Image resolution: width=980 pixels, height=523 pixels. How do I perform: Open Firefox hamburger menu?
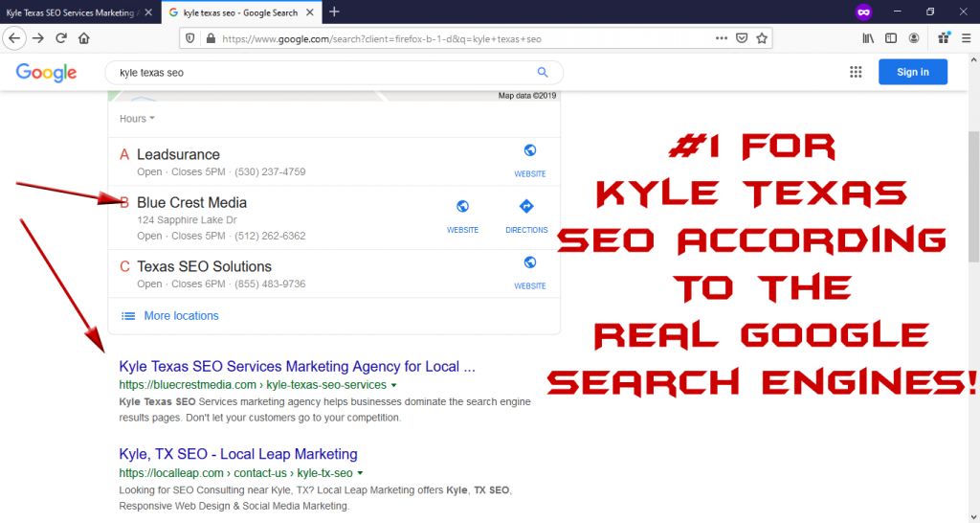click(967, 38)
